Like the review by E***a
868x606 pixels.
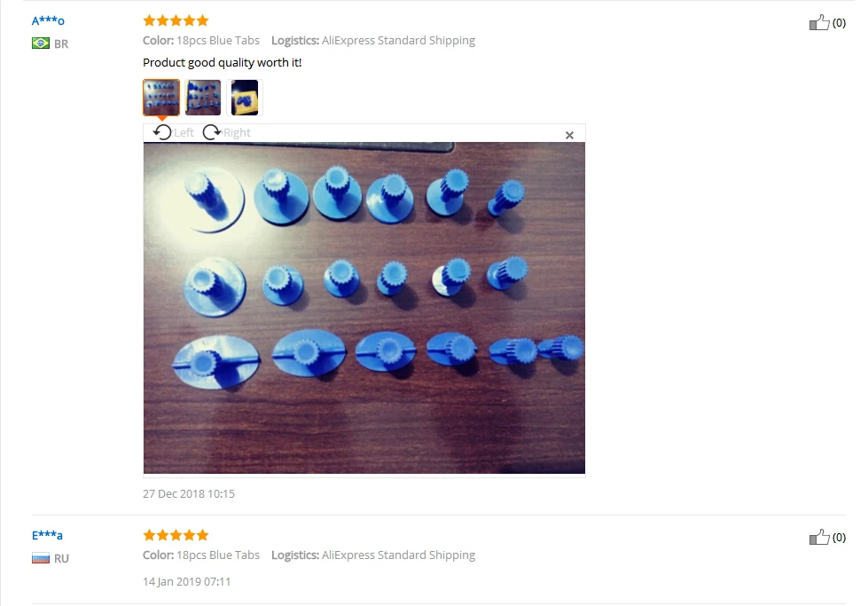819,538
